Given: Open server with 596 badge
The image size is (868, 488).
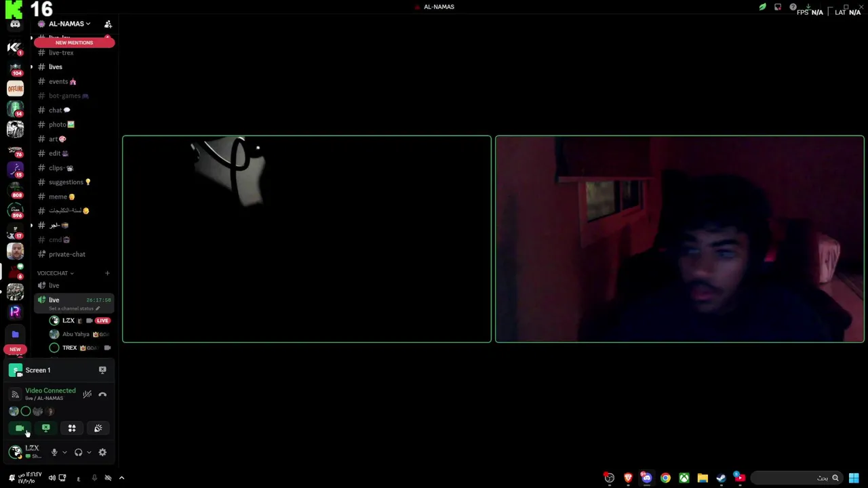Looking at the screenshot, I should pos(15,211).
